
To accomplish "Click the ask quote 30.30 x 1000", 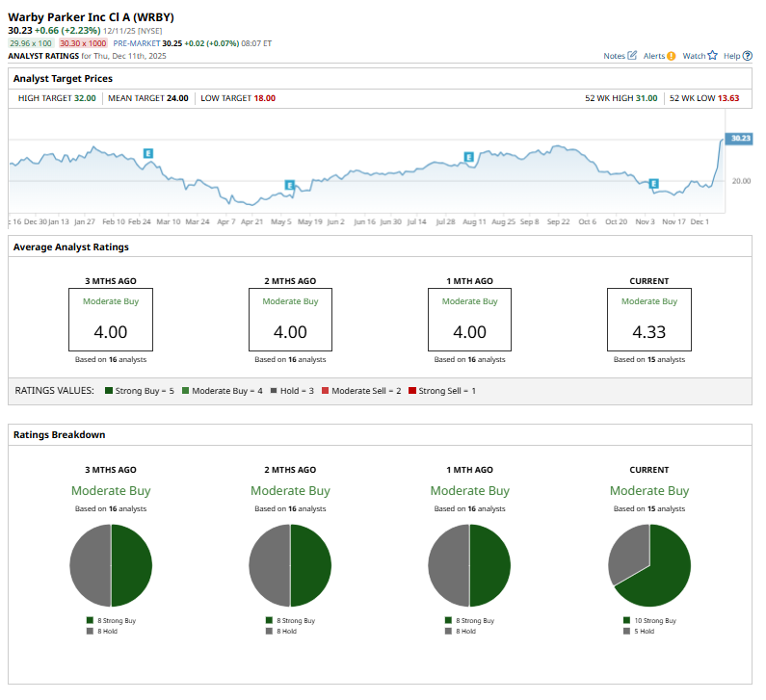I will click(85, 43).
